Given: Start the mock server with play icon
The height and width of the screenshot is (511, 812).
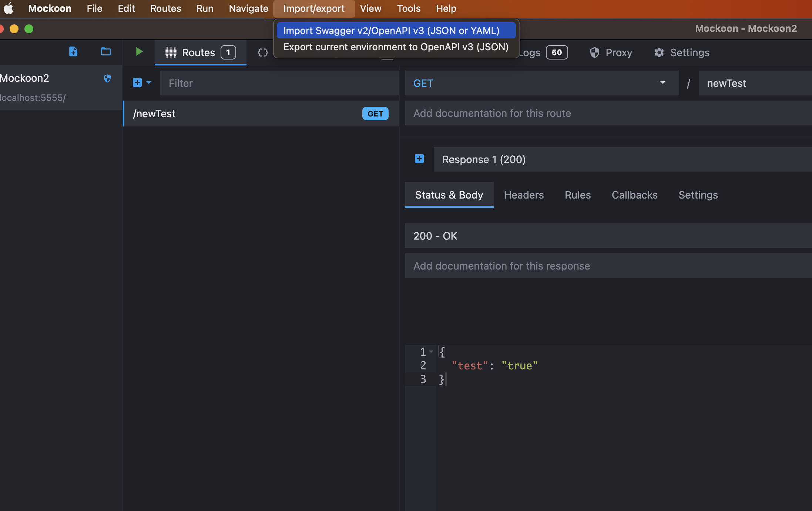Looking at the screenshot, I should pos(139,51).
